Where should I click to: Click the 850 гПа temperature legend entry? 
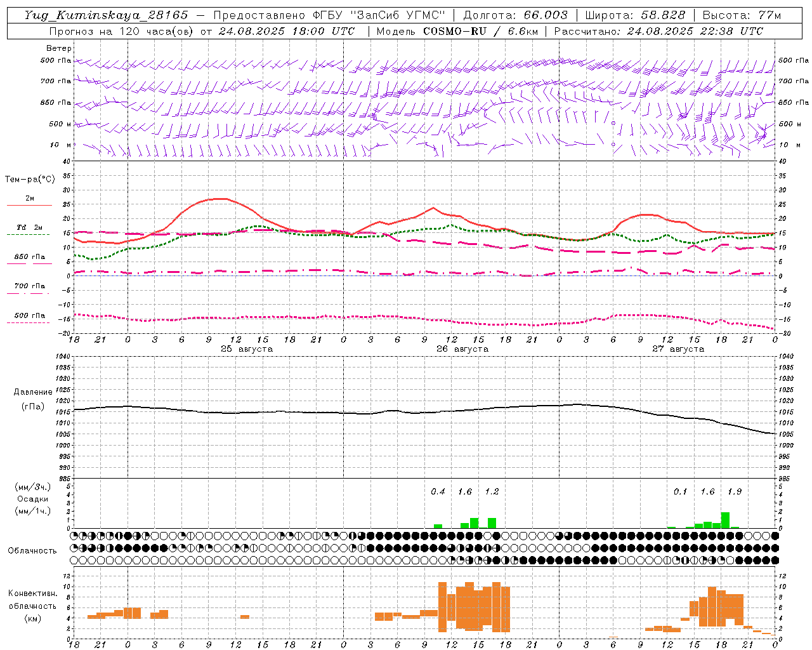[x=30, y=256]
